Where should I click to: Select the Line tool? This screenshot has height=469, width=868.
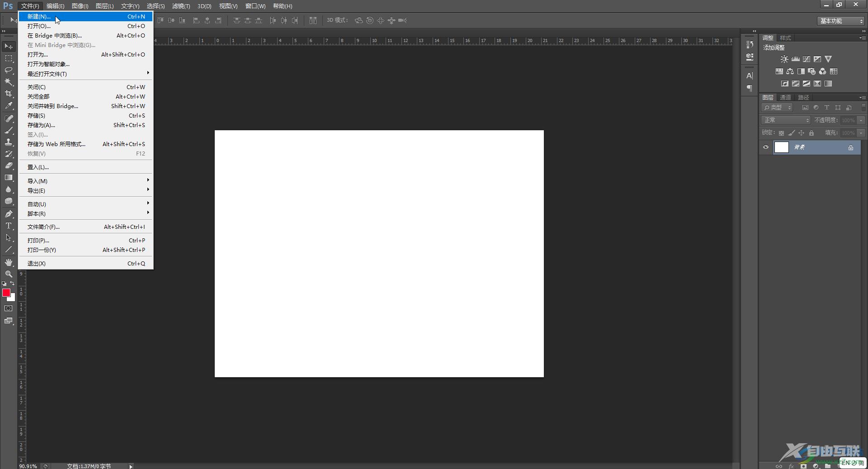click(9, 249)
